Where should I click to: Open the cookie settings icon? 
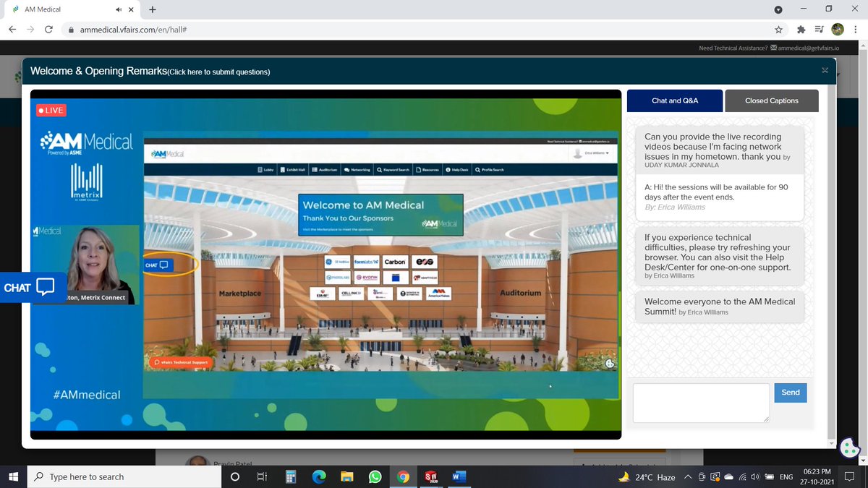[849, 449]
